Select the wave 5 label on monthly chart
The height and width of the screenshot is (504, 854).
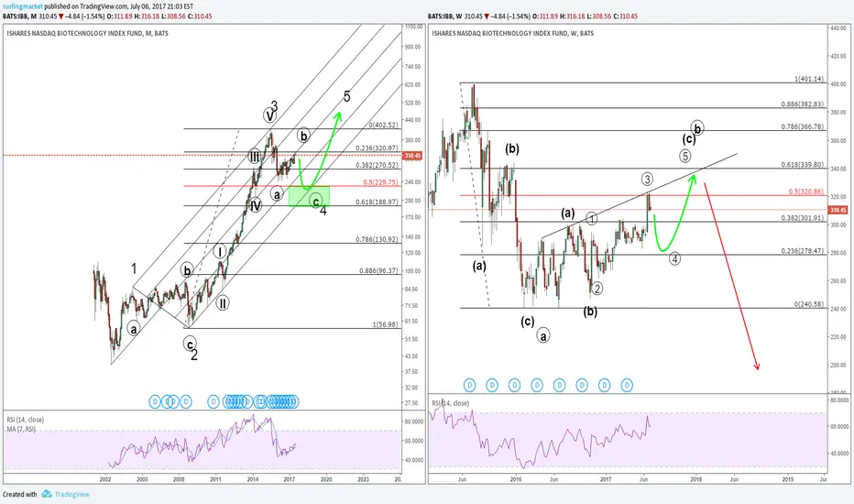tap(347, 97)
